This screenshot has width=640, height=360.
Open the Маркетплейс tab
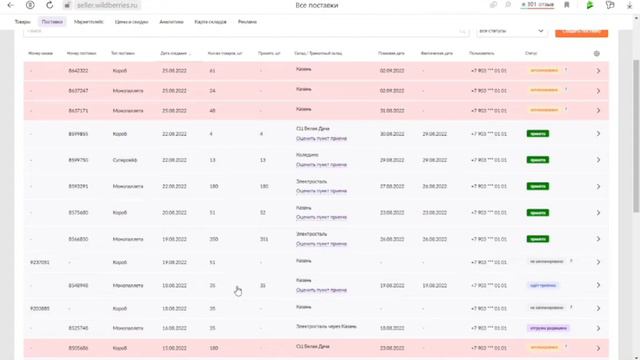click(89, 22)
